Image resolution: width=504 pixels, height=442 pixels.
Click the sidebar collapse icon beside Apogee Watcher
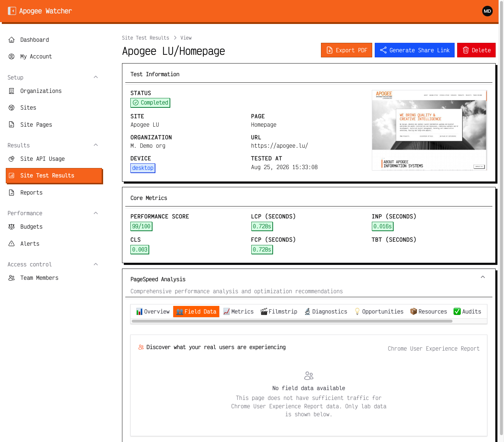[x=12, y=11]
